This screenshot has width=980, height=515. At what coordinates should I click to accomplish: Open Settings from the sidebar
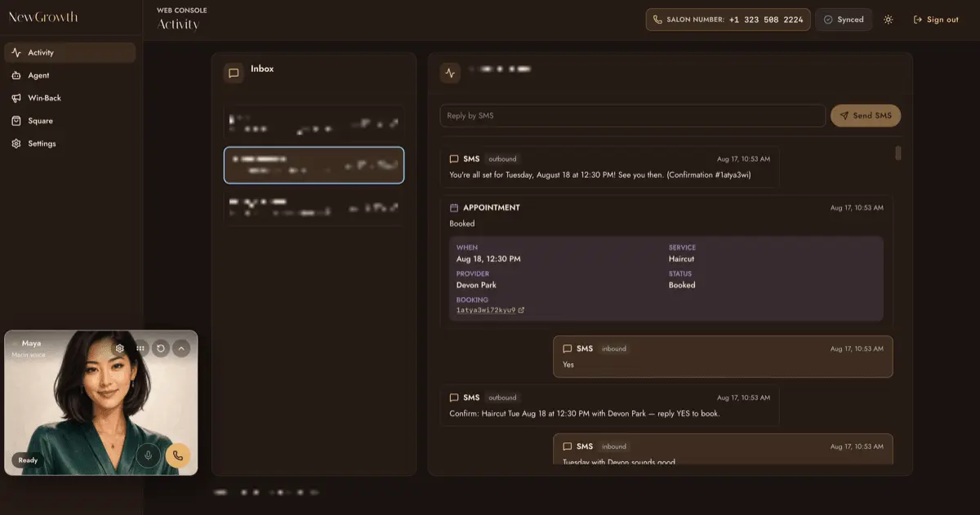tap(69, 144)
